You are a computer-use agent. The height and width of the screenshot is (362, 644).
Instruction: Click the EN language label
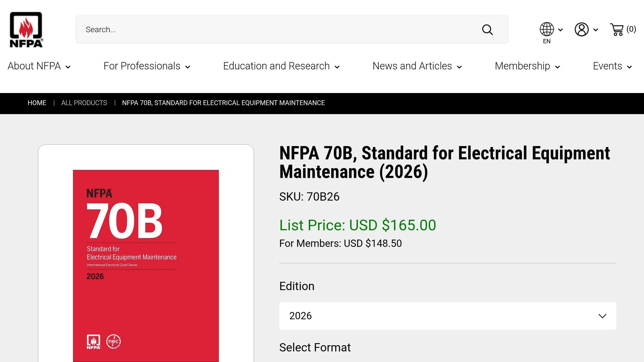click(546, 41)
